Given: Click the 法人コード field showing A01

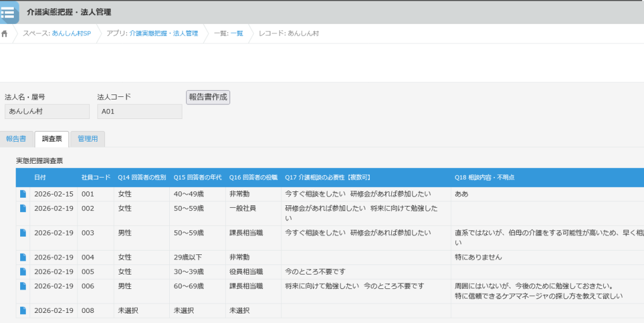Looking at the screenshot, I should [x=140, y=111].
